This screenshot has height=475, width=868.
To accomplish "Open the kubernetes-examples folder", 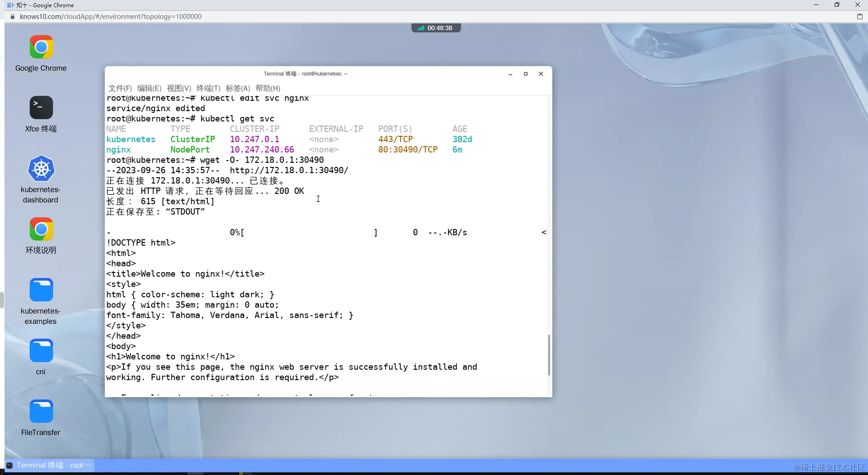I will (41, 290).
